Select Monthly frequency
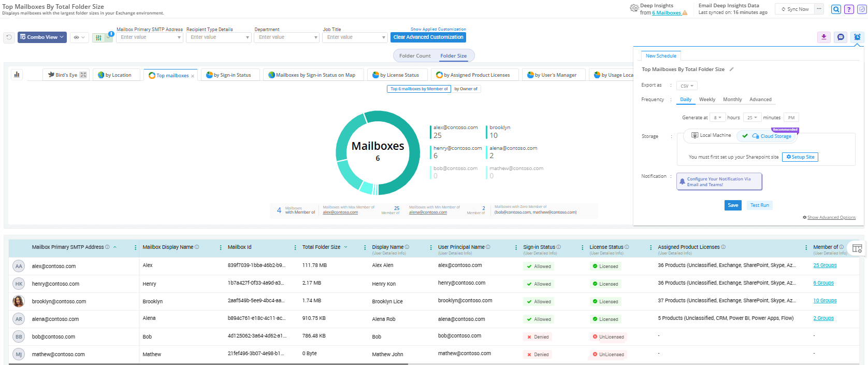Viewport: 868px width, 365px height. (732, 100)
